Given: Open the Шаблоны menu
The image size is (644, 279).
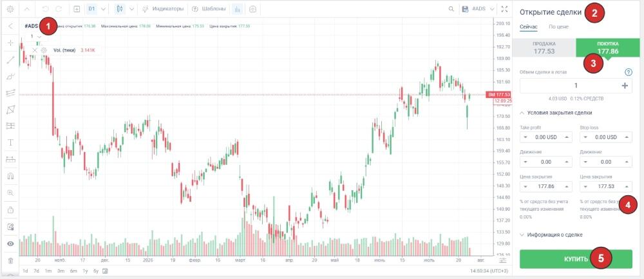Looking at the screenshot, I should click(209, 8).
